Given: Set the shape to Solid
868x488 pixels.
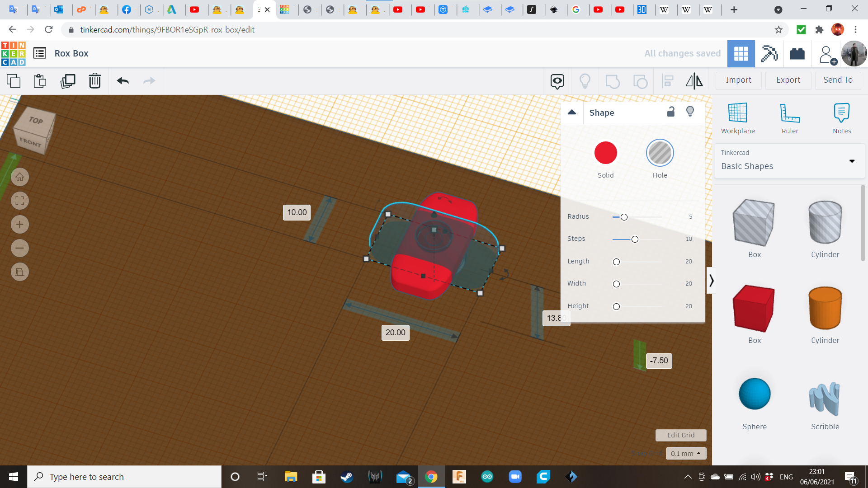Looking at the screenshot, I should coord(605,153).
